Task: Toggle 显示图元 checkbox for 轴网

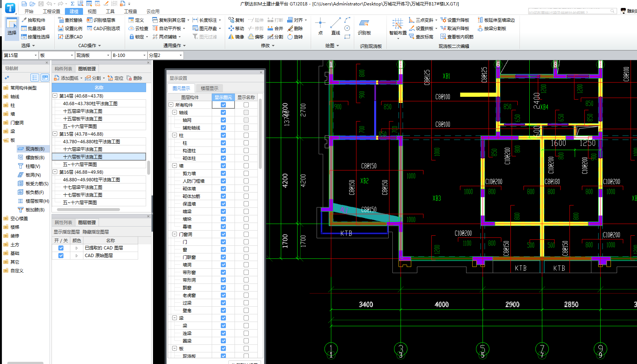Action: [223, 120]
